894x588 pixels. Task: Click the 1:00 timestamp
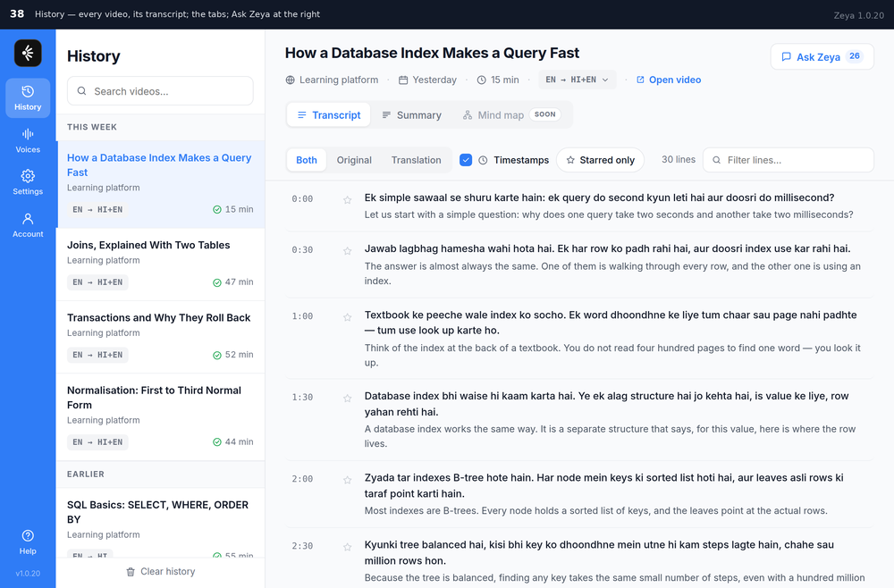point(302,316)
